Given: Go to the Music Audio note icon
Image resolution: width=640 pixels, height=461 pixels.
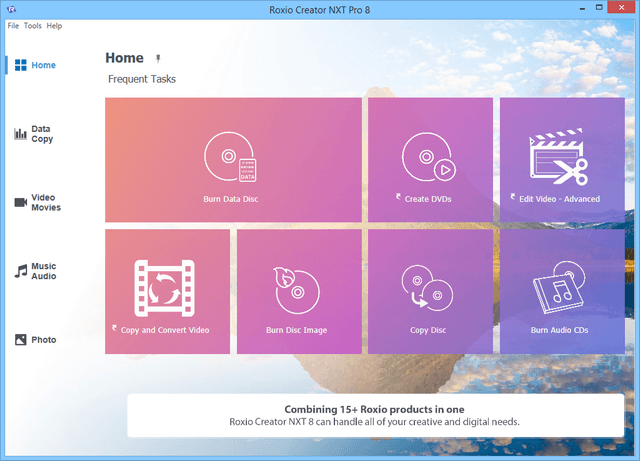Looking at the screenshot, I should click(20, 271).
